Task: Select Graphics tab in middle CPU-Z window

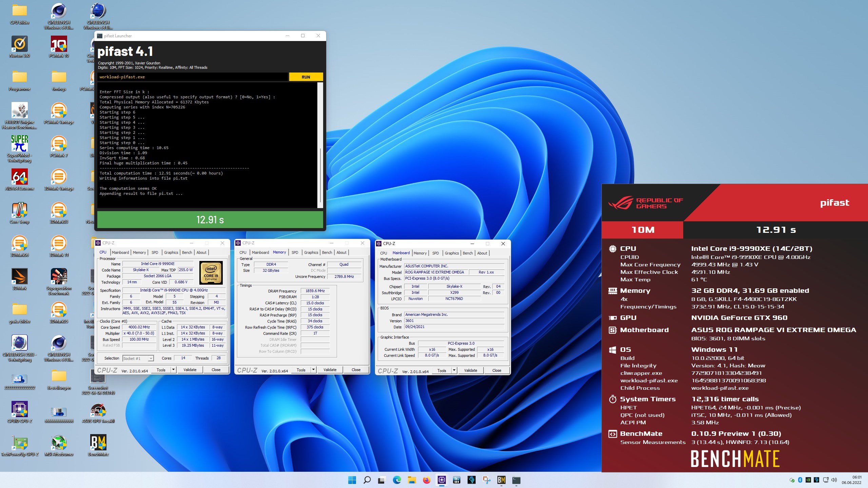Action: pyautogui.click(x=311, y=252)
